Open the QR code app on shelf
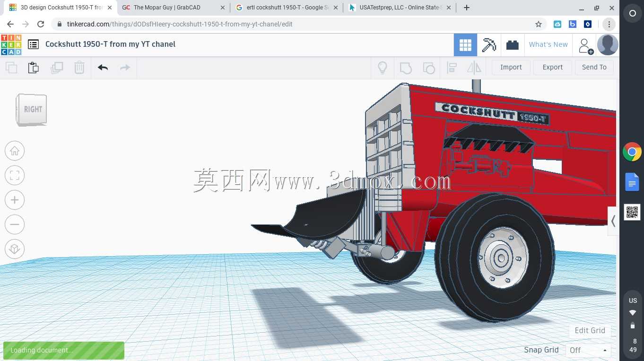This screenshot has height=361, width=644. pyautogui.click(x=632, y=212)
